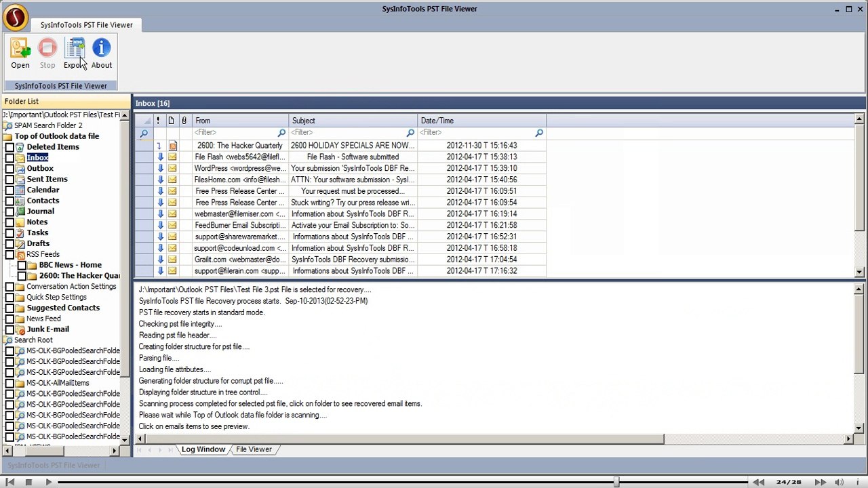This screenshot has width=868, height=488.
Task: Click the Calendar folder icon
Action: click(20, 190)
